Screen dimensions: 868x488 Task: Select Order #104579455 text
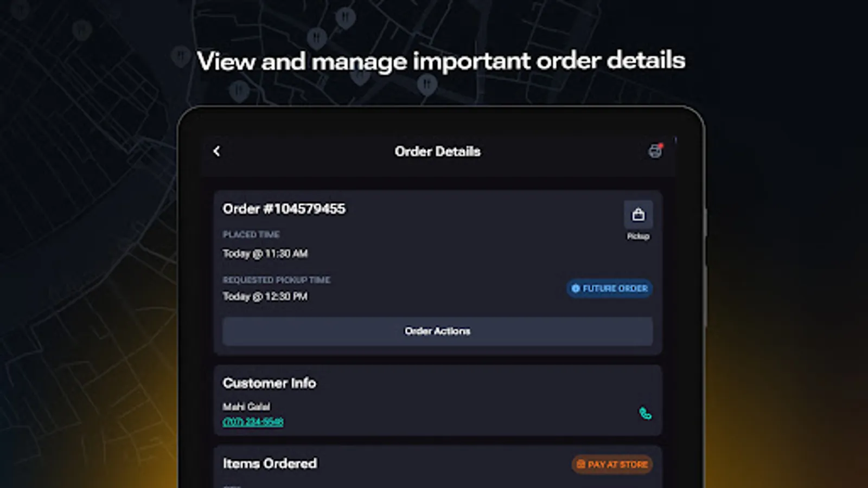point(284,208)
